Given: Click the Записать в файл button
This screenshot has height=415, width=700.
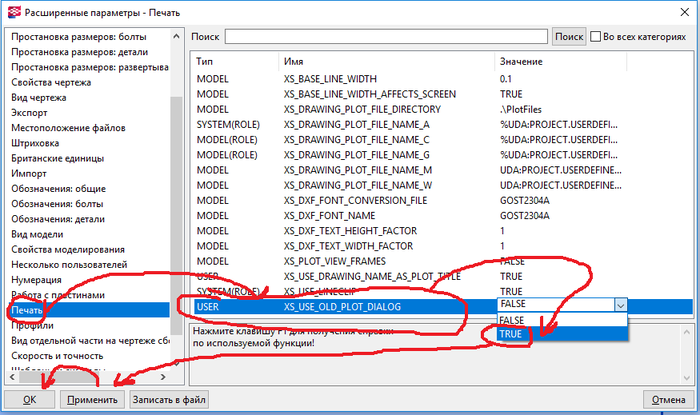Looking at the screenshot, I should tap(169, 399).
